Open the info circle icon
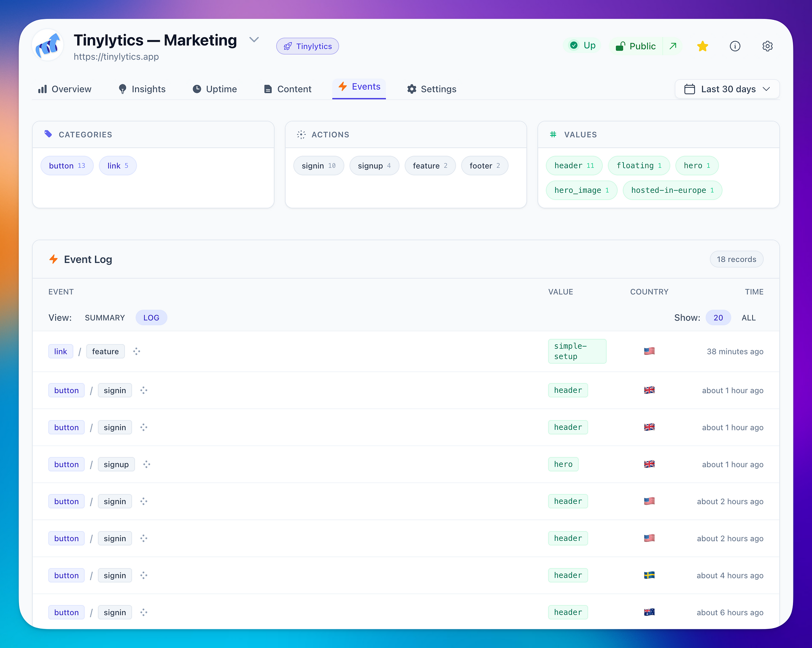This screenshot has width=812, height=648. pos(735,46)
